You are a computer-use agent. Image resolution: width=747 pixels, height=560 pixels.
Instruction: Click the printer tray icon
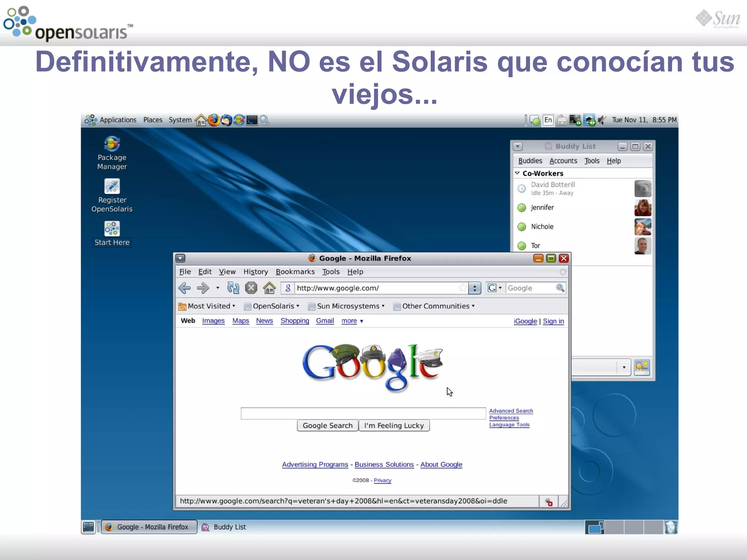562,120
